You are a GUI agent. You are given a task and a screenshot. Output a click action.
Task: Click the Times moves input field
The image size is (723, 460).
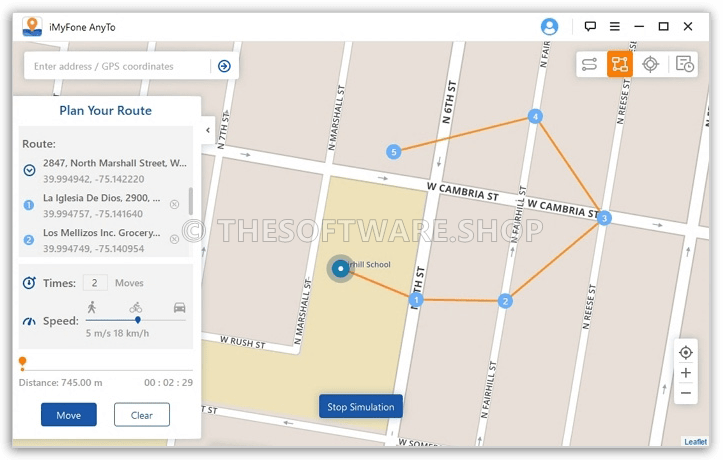[95, 283]
